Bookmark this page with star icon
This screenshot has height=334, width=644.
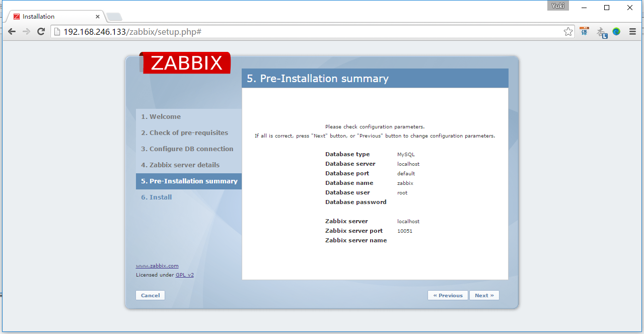pyautogui.click(x=568, y=32)
